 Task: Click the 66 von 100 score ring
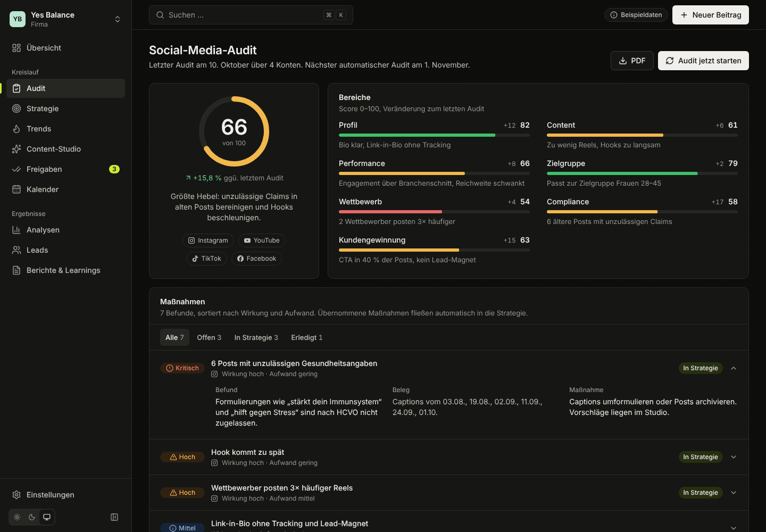click(x=234, y=131)
